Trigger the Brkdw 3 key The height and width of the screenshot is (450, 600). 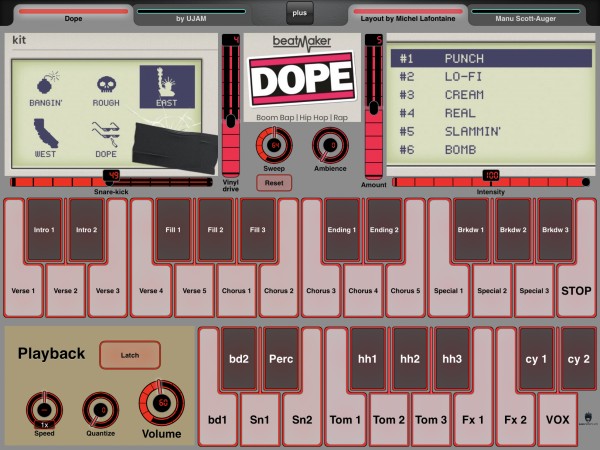pos(555,230)
